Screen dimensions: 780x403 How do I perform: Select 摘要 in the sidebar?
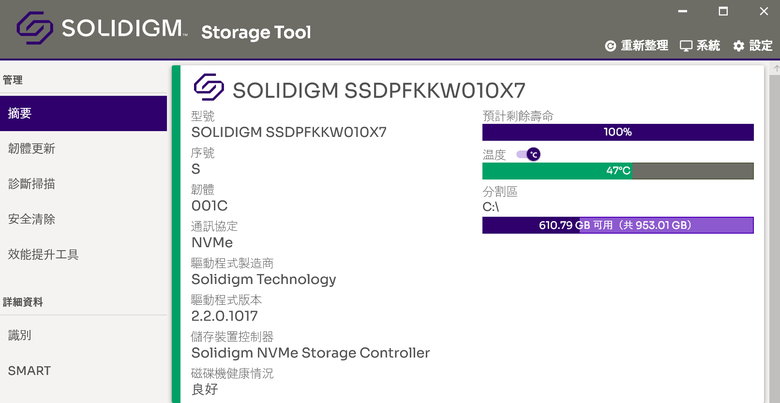(83, 113)
